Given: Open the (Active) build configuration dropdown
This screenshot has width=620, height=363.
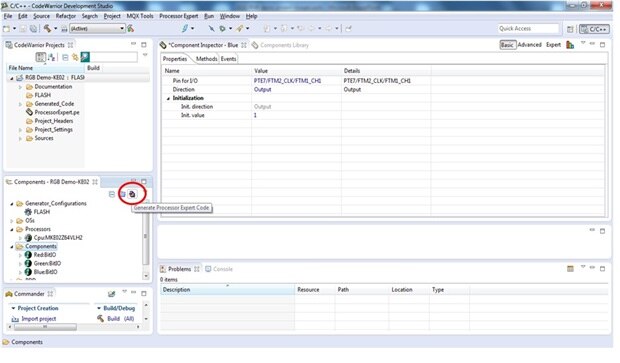Looking at the screenshot, I should (97, 28).
